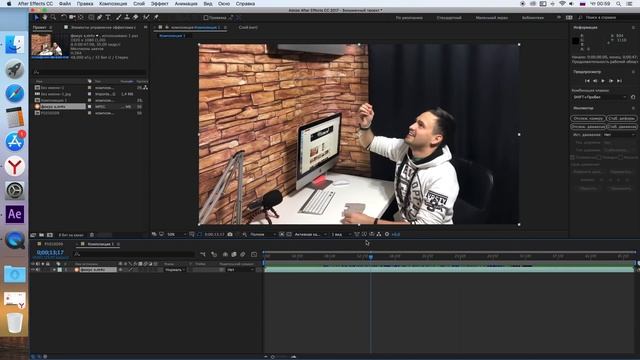
Task: Open the Нормаль. blending mode dropdown
Action: point(175,270)
